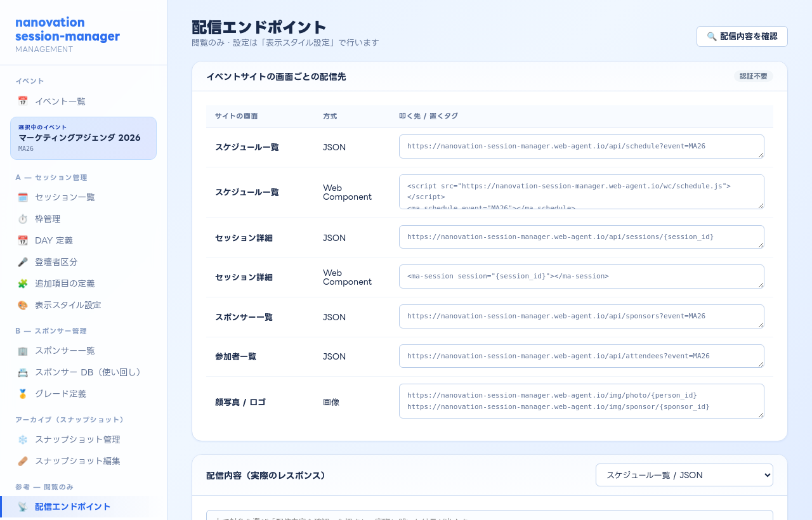Click the schedule JSON API URL field
The height and width of the screenshot is (520, 812).
click(582, 146)
